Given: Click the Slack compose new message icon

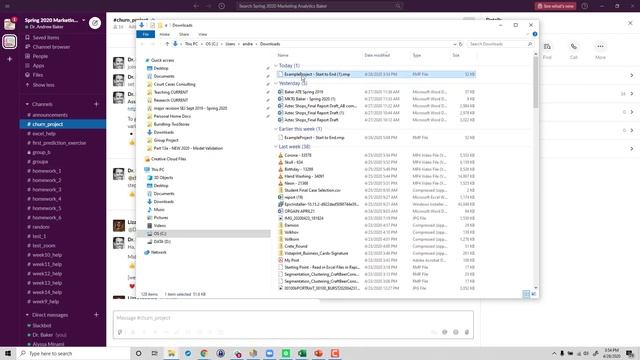Looking at the screenshot, I should coord(95,23).
